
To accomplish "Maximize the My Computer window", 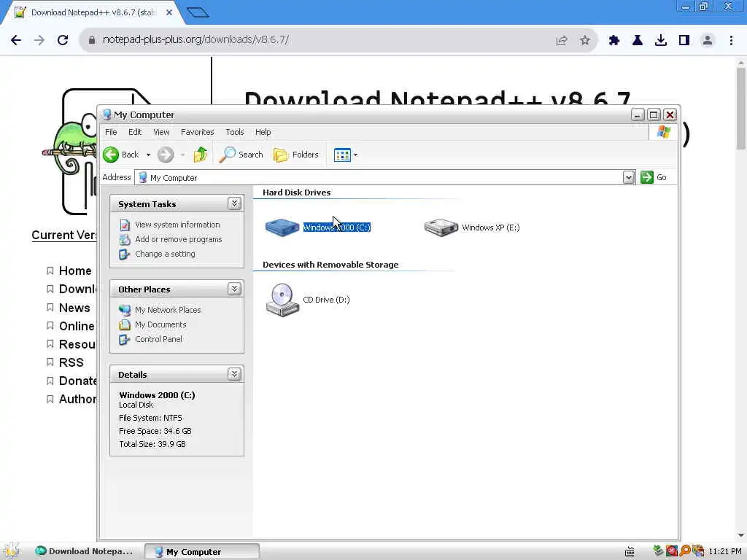I will point(654,114).
